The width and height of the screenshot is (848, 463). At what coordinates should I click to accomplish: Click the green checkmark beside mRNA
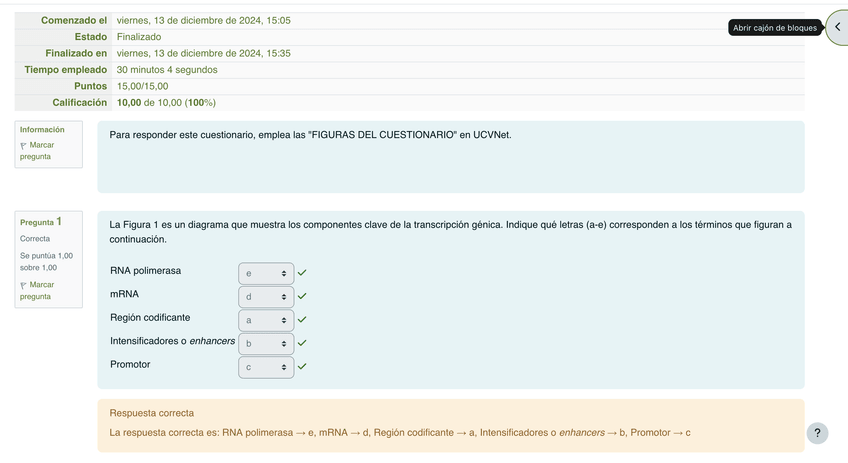(x=302, y=296)
